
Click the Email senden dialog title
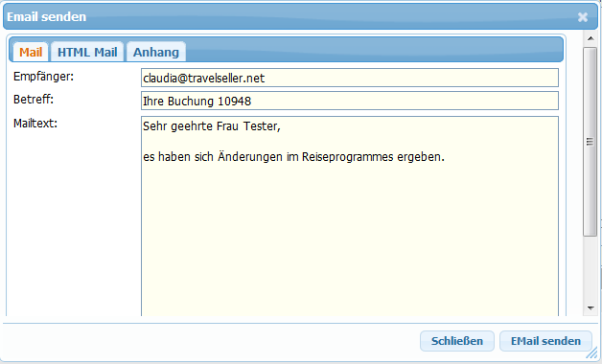coord(46,17)
